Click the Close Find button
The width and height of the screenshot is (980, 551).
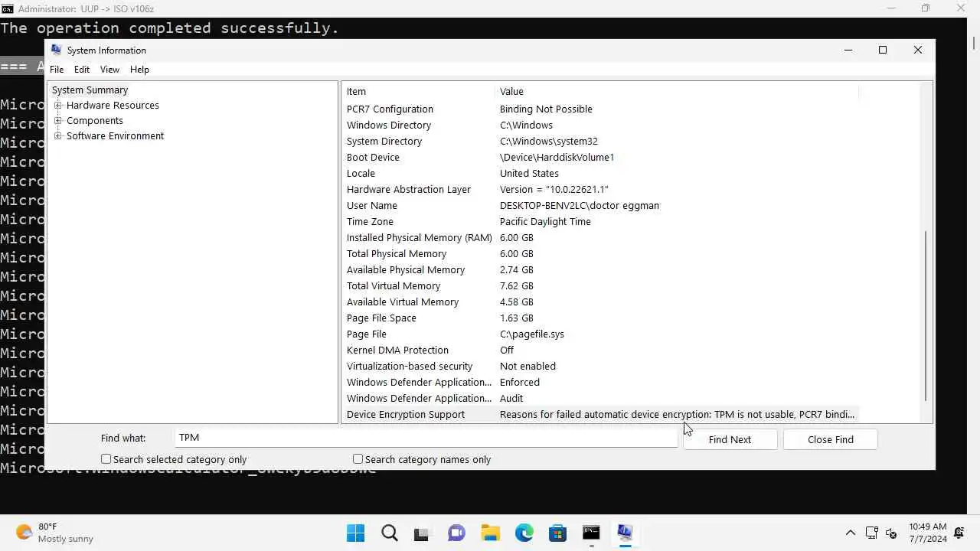tap(830, 439)
